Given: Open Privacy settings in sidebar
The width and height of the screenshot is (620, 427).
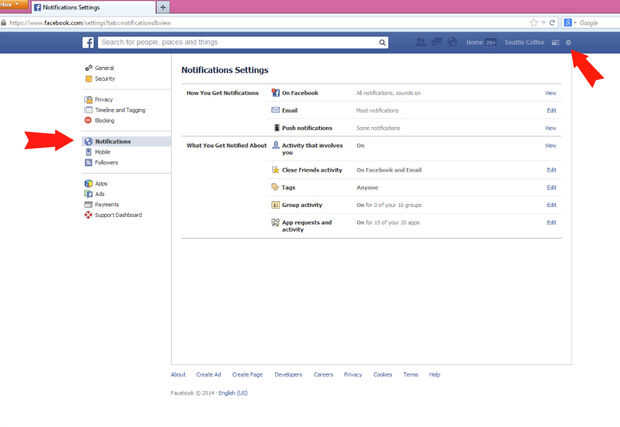Looking at the screenshot, I should (x=104, y=99).
